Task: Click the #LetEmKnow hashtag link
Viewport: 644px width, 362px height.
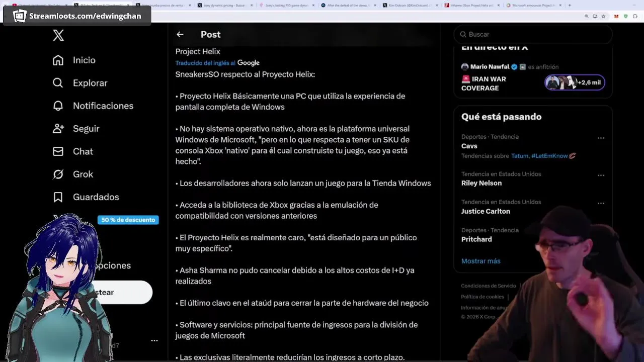Action: click(x=549, y=156)
